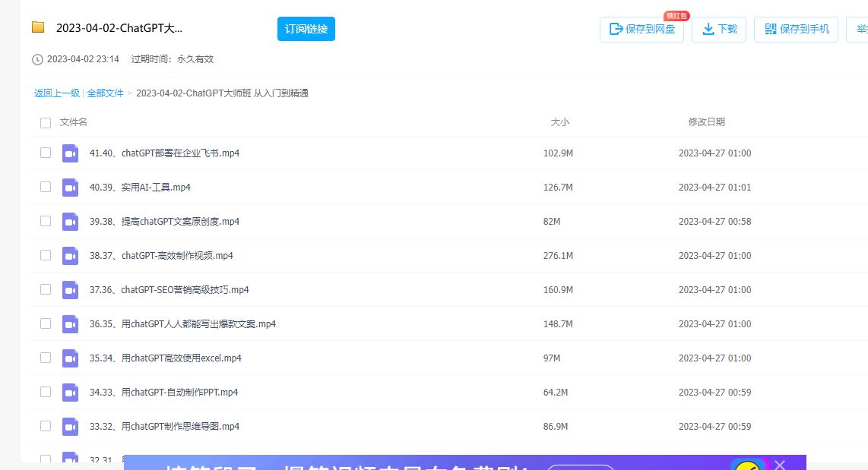Screen dimensions: 868x470
Task: Click the 86.9M size value
Action: [x=556, y=427]
